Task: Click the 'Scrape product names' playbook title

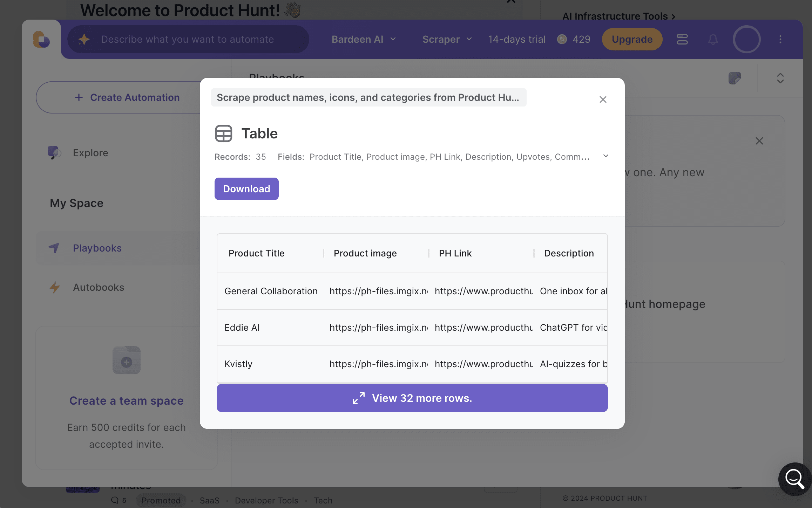Action: tap(368, 97)
